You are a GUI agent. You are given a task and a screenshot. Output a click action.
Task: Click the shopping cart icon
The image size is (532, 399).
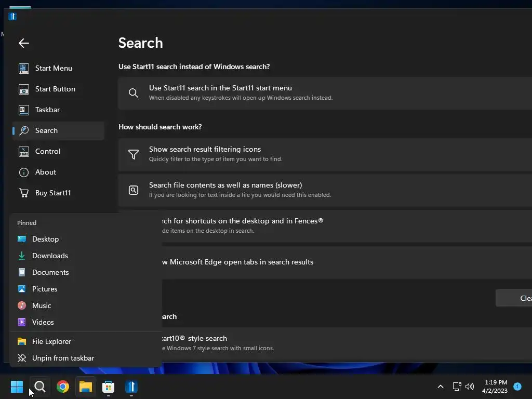(x=24, y=193)
